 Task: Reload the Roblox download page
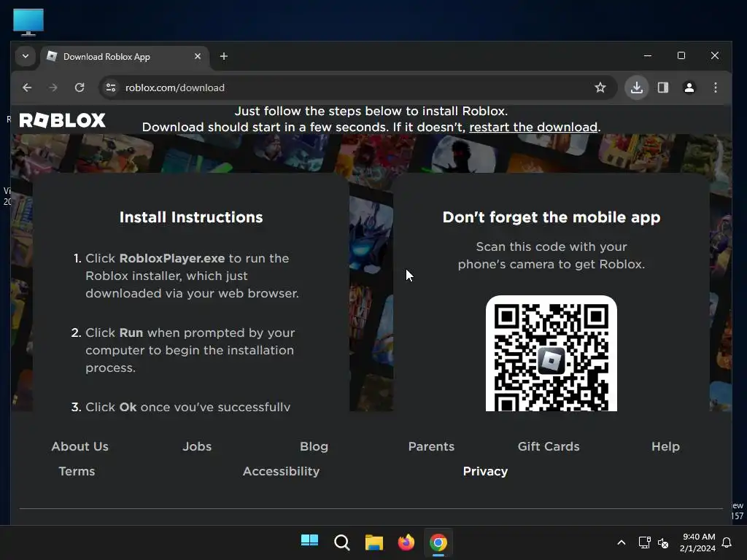80,87
